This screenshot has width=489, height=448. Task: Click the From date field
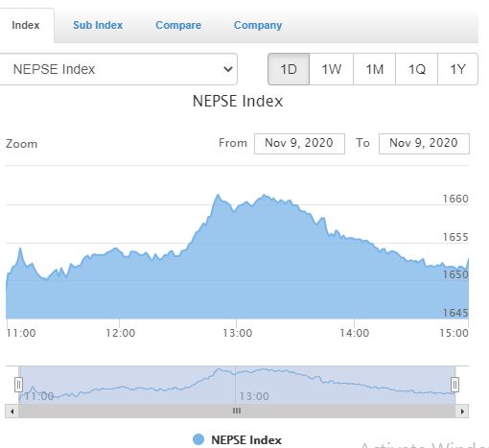click(299, 144)
